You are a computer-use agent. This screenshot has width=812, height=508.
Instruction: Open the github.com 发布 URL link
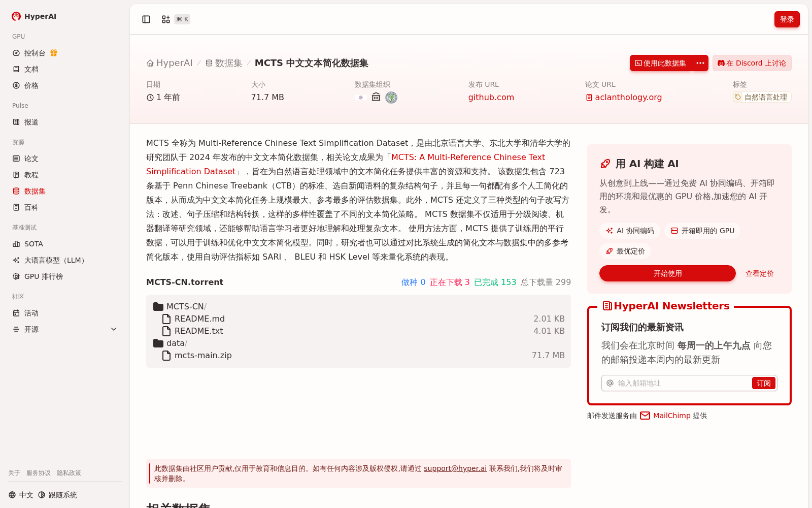[x=491, y=97]
